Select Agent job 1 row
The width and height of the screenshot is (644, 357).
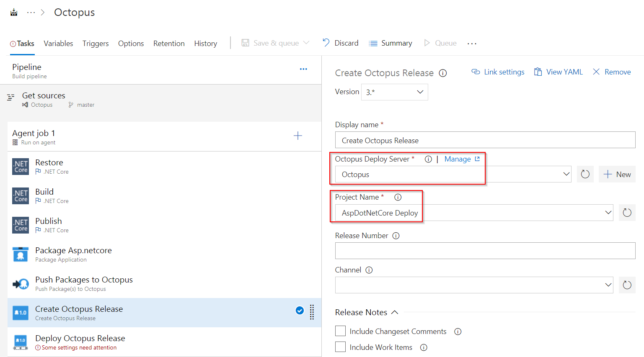[164, 137]
